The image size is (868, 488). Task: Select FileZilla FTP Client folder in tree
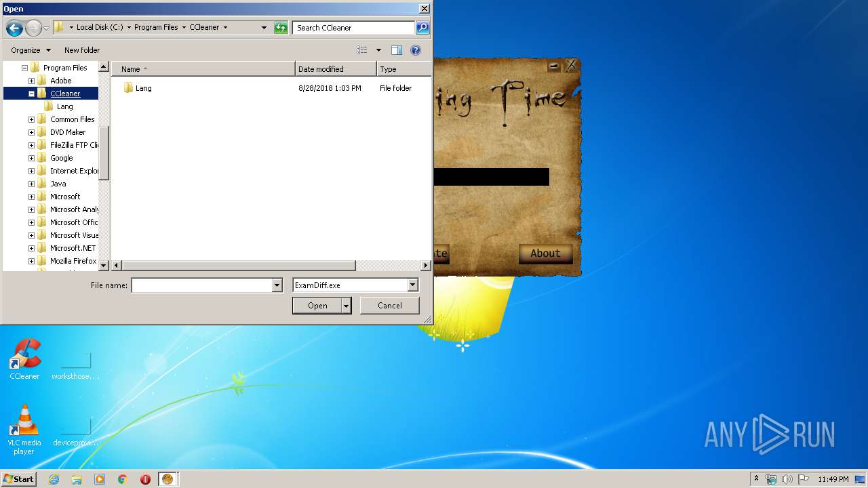click(x=74, y=145)
